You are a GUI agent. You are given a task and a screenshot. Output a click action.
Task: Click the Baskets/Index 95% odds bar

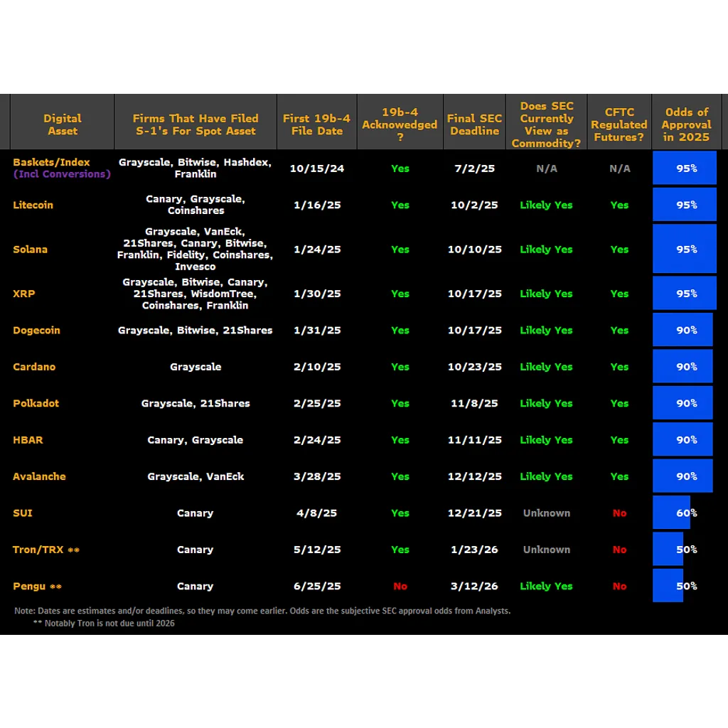(x=685, y=168)
